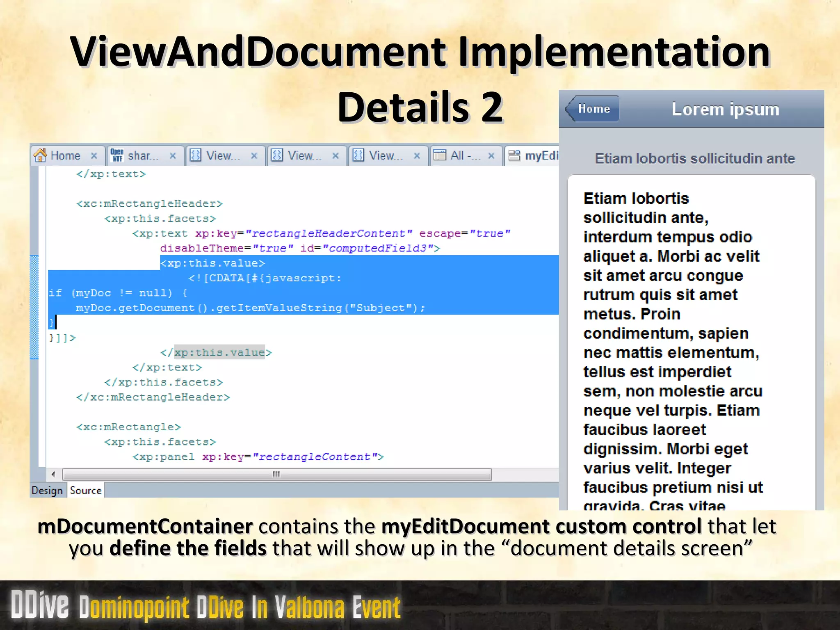
Task: Click the getItemValueString("Subject") code line
Action: 251,308
